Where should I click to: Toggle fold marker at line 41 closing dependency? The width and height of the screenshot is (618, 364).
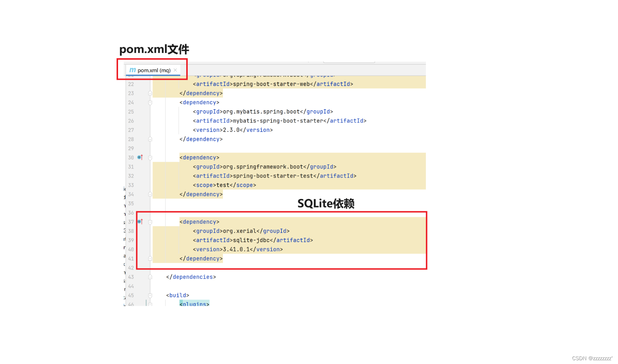[150, 259]
